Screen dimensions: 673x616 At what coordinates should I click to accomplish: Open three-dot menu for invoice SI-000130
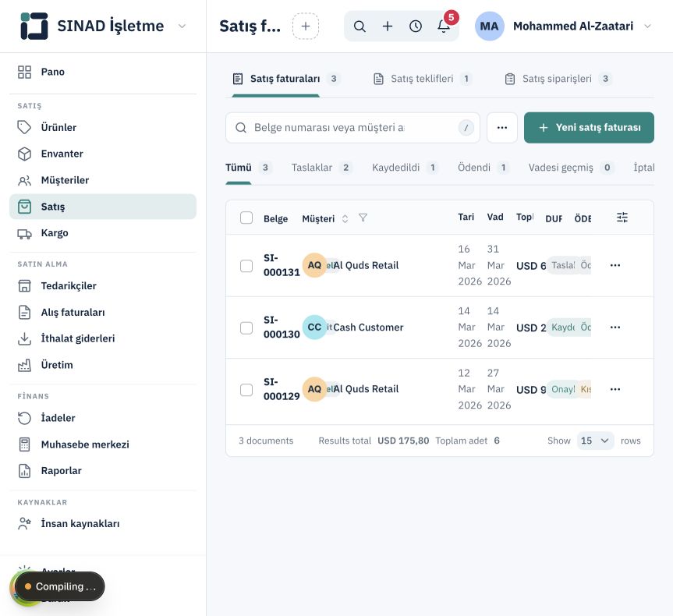615,327
